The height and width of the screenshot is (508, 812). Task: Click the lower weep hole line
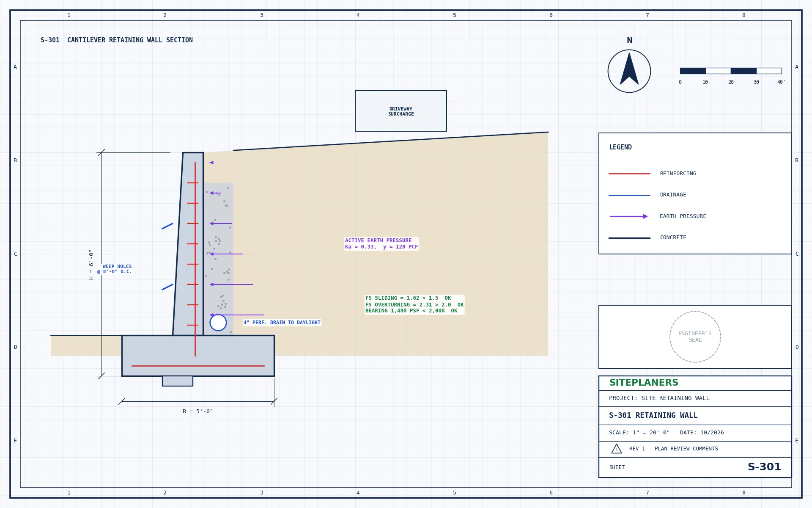pyautogui.click(x=167, y=287)
